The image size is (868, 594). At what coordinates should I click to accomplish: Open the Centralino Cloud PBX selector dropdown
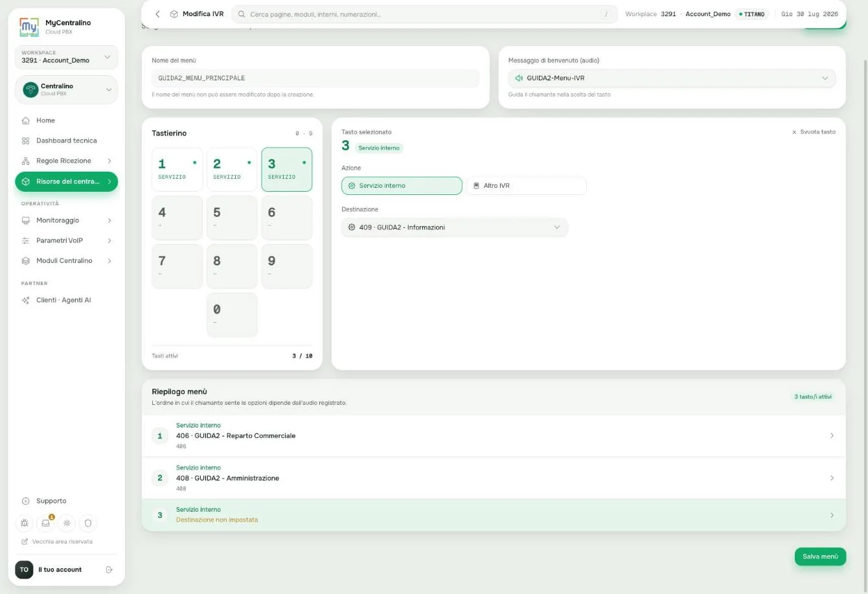tap(67, 89)
